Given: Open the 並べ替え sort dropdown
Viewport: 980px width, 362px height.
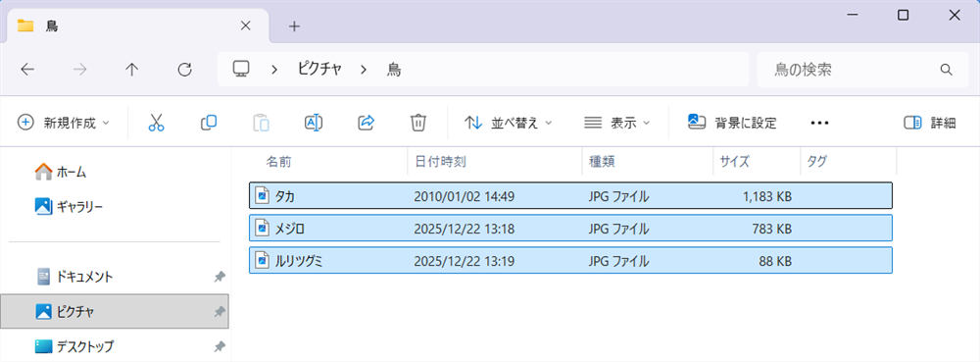Looking at the screenshot, I should (509, 123).
